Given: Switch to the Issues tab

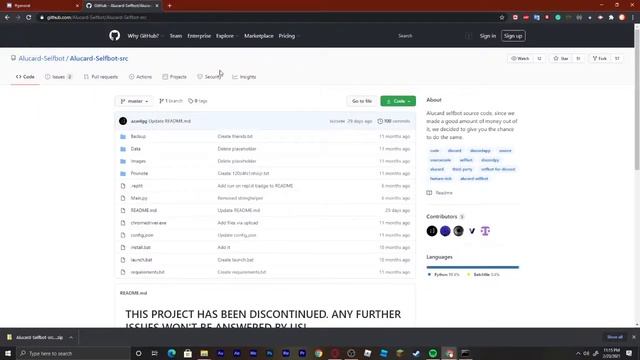Looking at the screenshot, I should 58,77.
